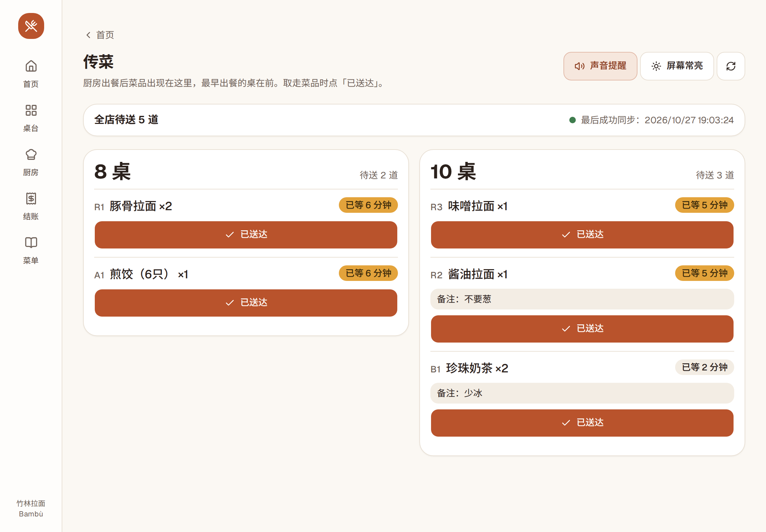This screenshot has height=532, width=766.
Task: Toggle 声音提醒 sound alerts
Action: pyautogui.click(x=600, y=66)
